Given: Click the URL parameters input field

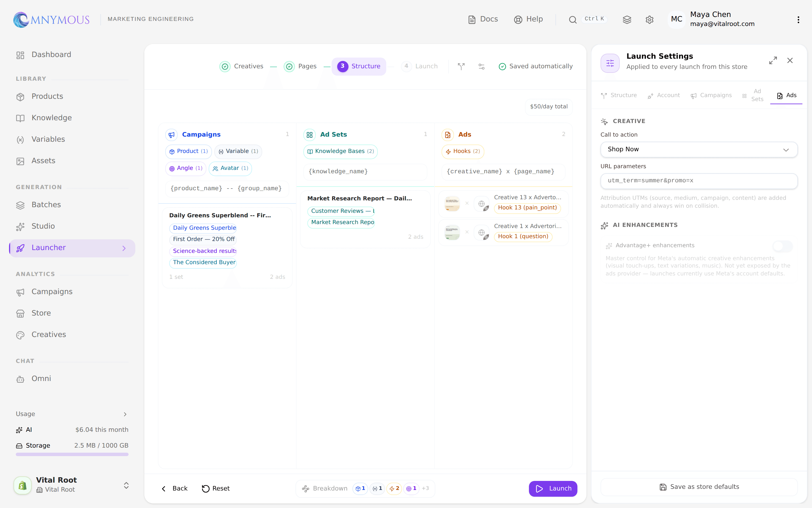Looking at the screenshot, I should [699, 181].
